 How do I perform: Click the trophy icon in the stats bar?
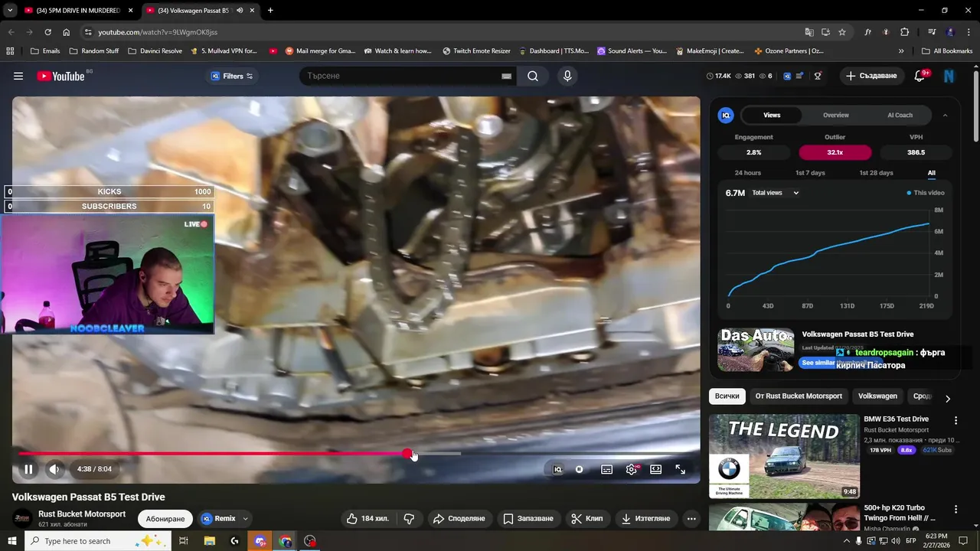(818, 76)
